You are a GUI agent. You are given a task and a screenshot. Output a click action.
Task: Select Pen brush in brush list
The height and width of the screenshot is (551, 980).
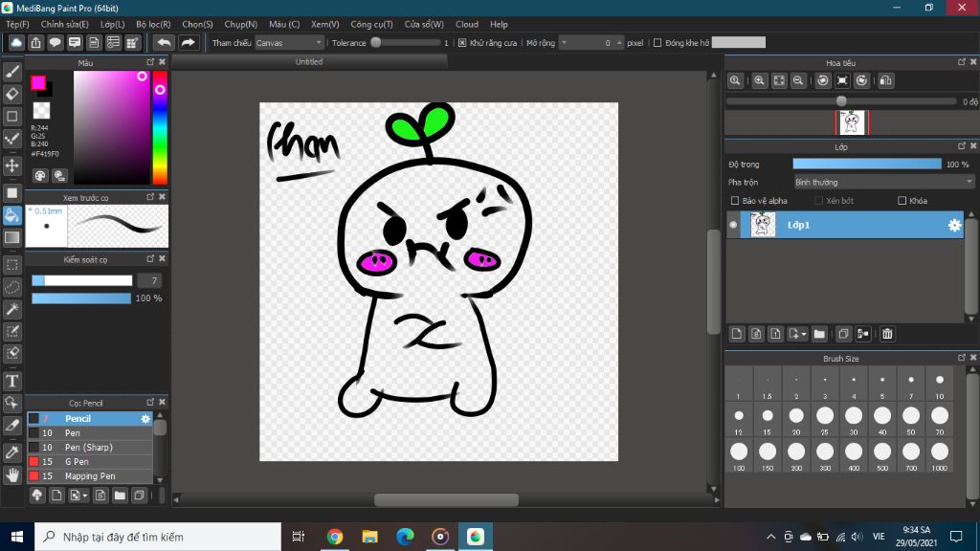[89, 433]
